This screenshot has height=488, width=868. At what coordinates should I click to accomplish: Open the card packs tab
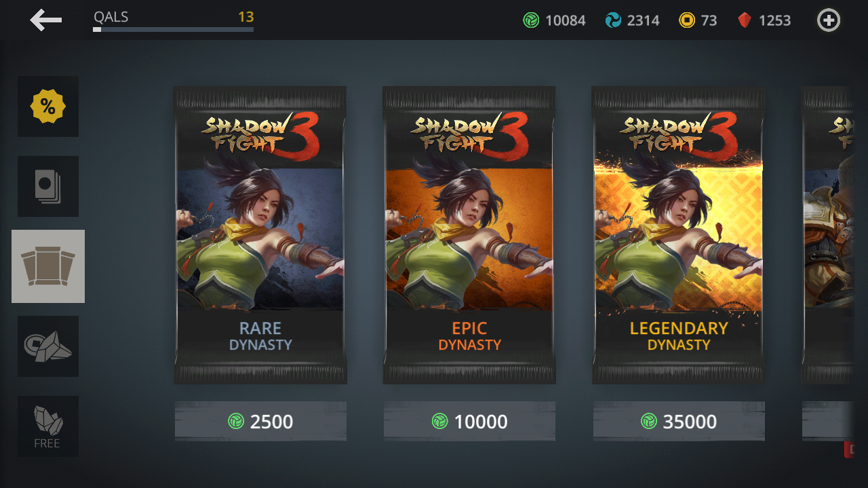48,186
